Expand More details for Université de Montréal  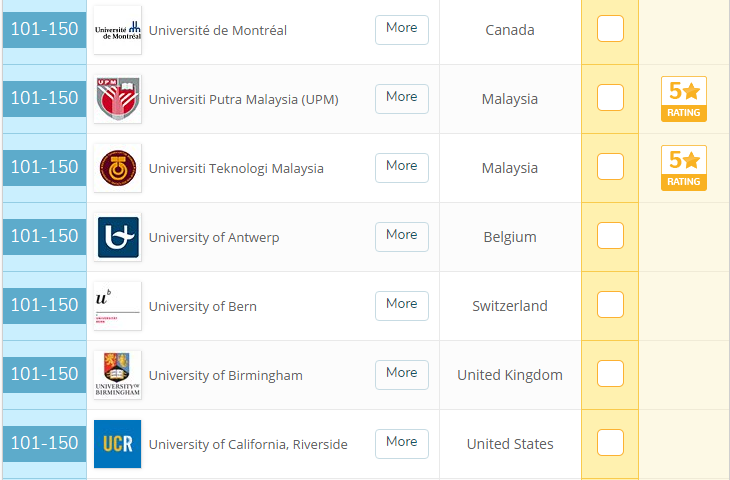(x=401, y=29)
